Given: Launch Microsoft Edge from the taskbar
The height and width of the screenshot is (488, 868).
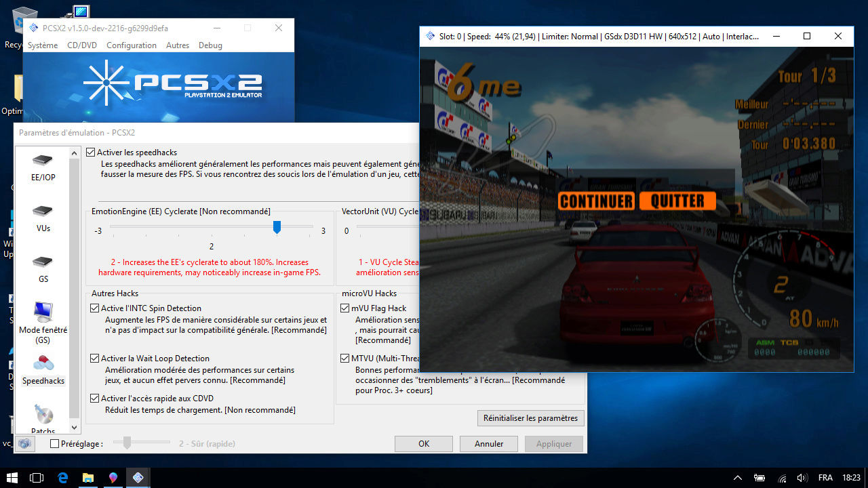Looking at the screenshot, I should [62, 478].
